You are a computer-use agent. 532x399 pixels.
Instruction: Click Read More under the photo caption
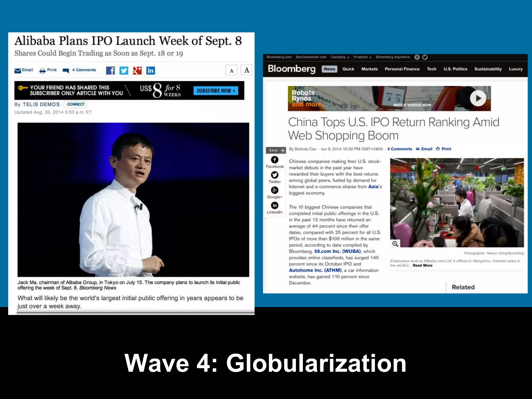[x=422, y=265]
